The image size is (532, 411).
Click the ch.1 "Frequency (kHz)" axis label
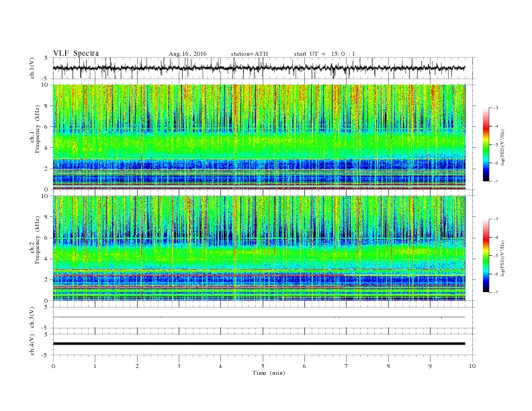pos(38,129)
